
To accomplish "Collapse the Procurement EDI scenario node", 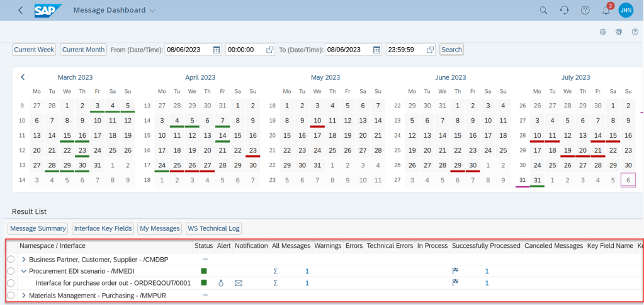I will 25,271.
